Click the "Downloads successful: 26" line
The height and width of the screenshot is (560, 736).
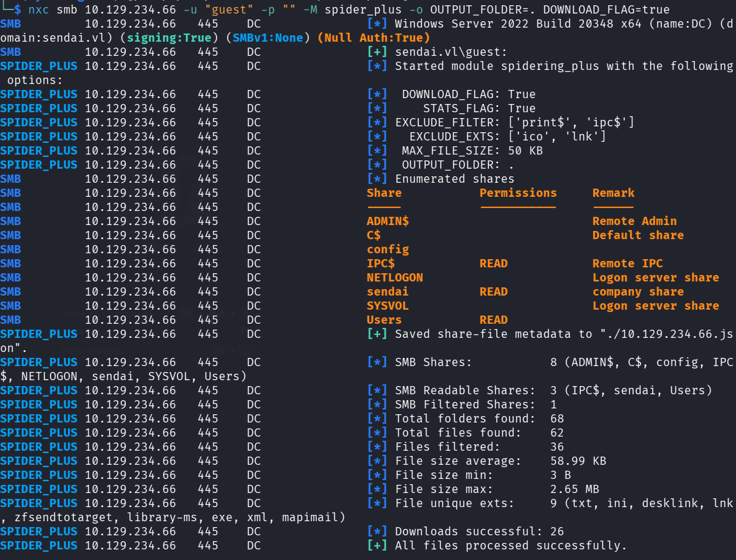pos(479,531)
